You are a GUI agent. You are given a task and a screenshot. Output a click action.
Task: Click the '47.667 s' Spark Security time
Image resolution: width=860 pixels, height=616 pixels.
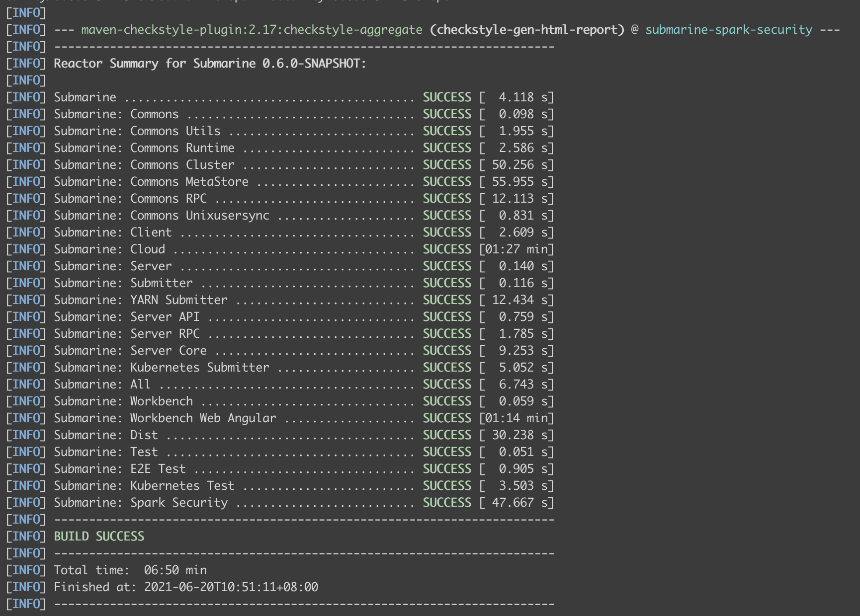[x=519, y=503]
